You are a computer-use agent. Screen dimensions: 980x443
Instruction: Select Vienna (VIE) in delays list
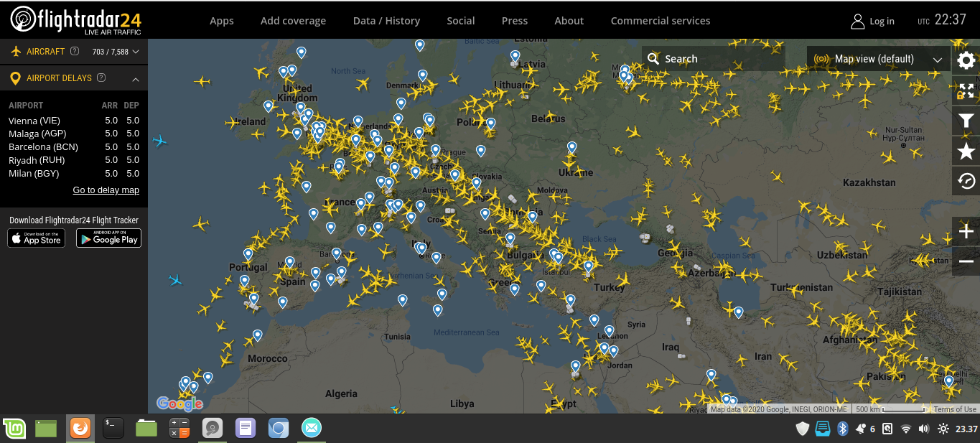74,121
